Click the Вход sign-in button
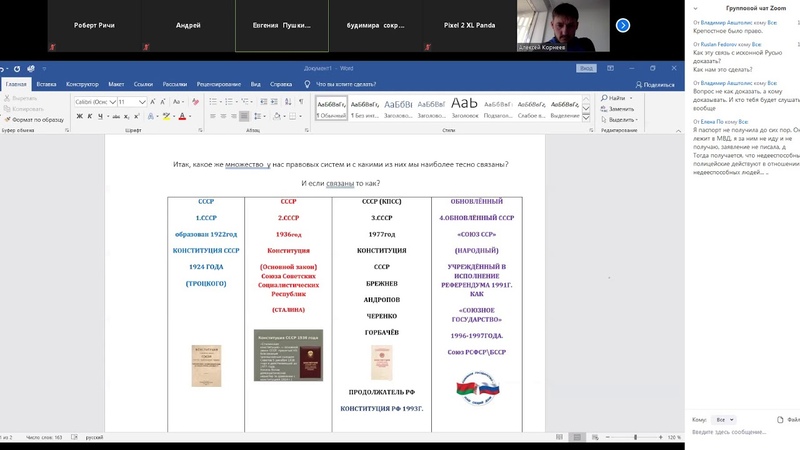Screen dimensions: 800x450 587,69
